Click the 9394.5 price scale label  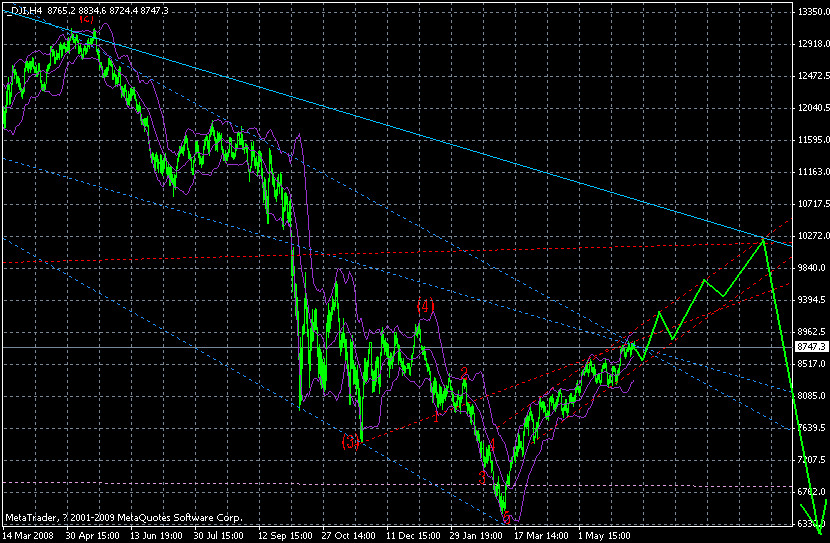click(811, 300)
